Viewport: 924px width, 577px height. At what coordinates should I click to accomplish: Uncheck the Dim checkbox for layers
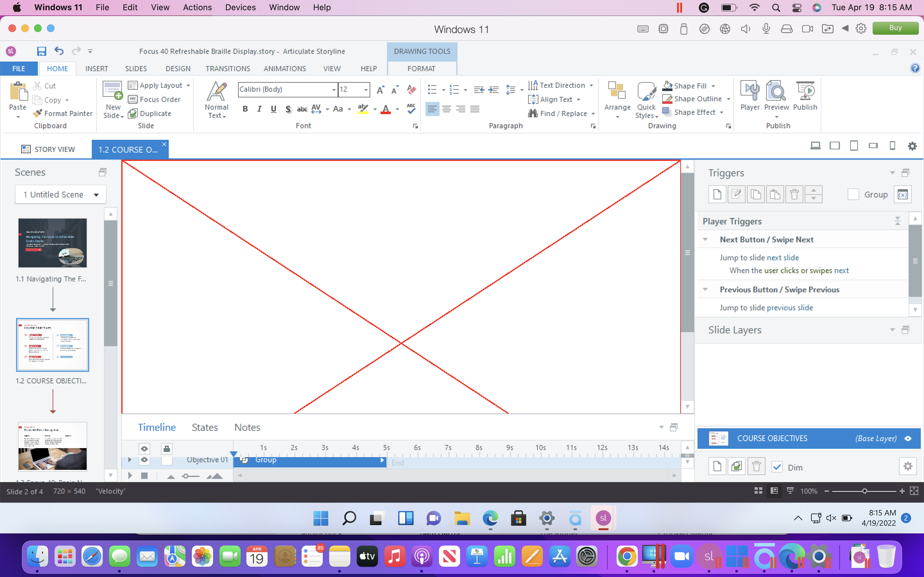777,467
